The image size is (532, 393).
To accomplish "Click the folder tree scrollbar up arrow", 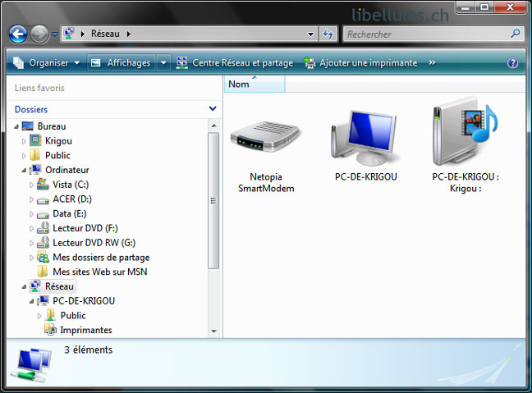I will pyautogui.click(x=213, y=126).
